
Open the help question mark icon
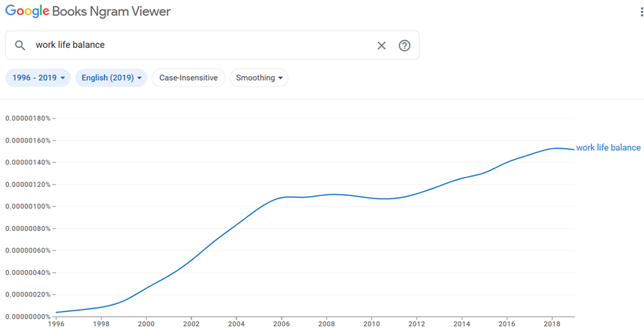404,45
